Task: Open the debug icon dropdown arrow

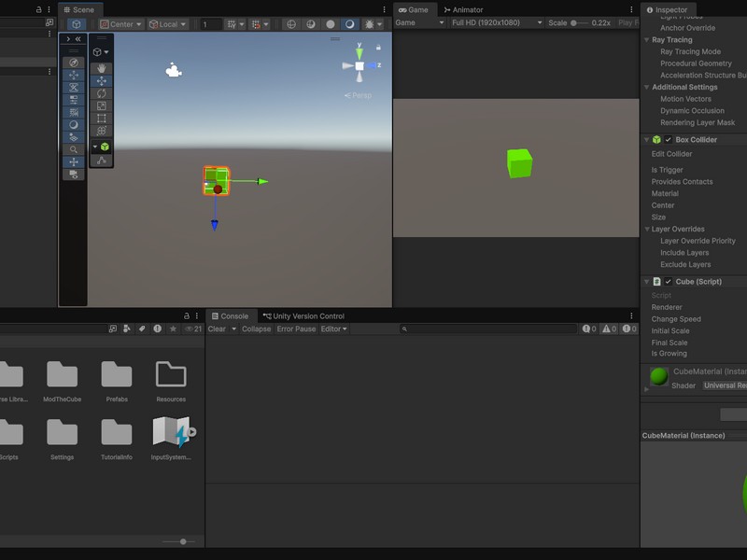Action: 380,24
